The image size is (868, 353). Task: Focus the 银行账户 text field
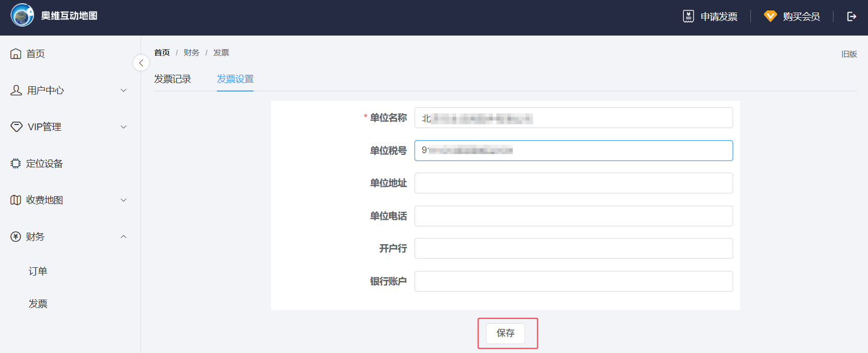tap(573, 281)
